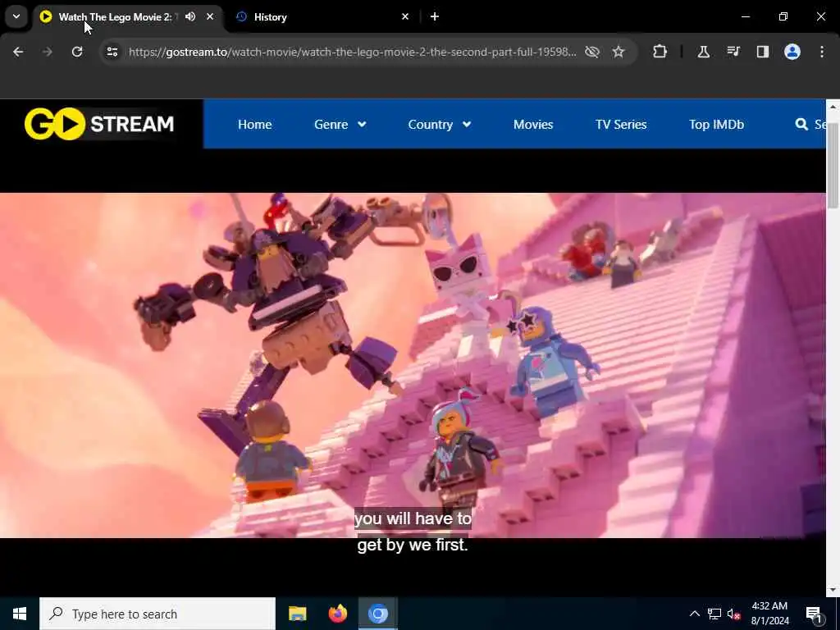The height and width of the screenshot is (630, 840).
Task: Go back to the previous page
Action: (18, 52)
